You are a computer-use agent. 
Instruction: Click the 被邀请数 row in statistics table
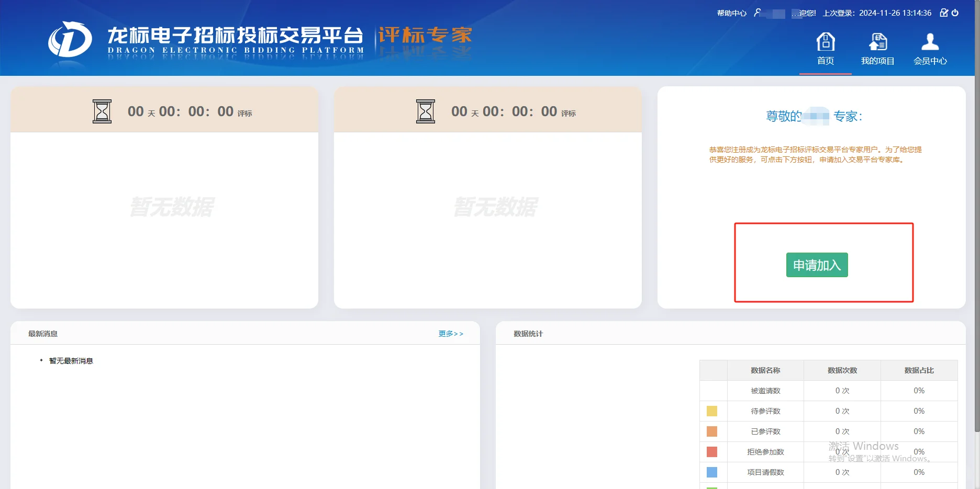click(765, 391)
